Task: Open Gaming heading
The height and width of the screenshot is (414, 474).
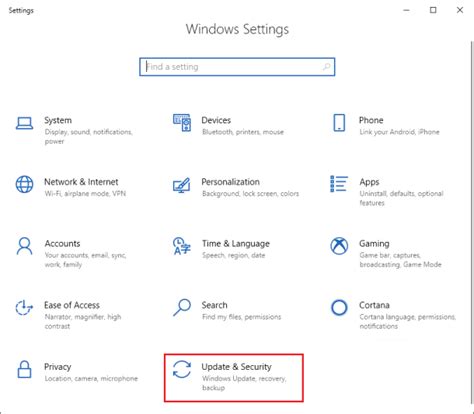Action: [374, 244]
